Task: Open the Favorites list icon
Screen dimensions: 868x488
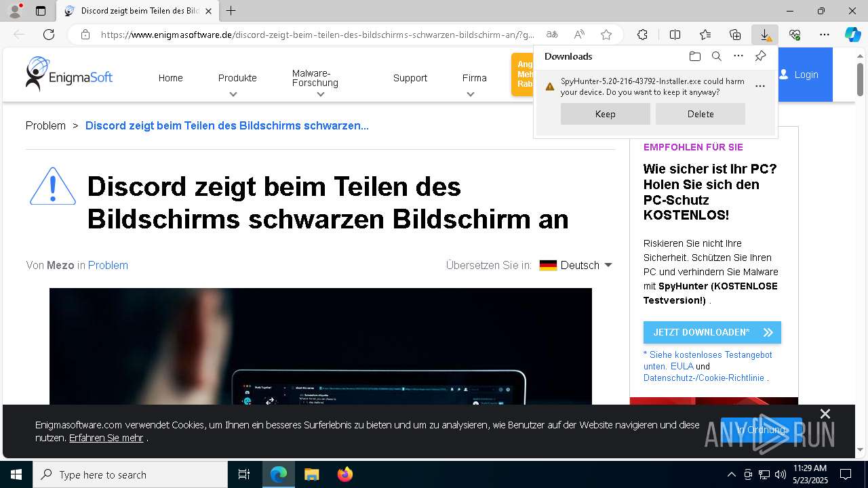Action: coord(705,35)
